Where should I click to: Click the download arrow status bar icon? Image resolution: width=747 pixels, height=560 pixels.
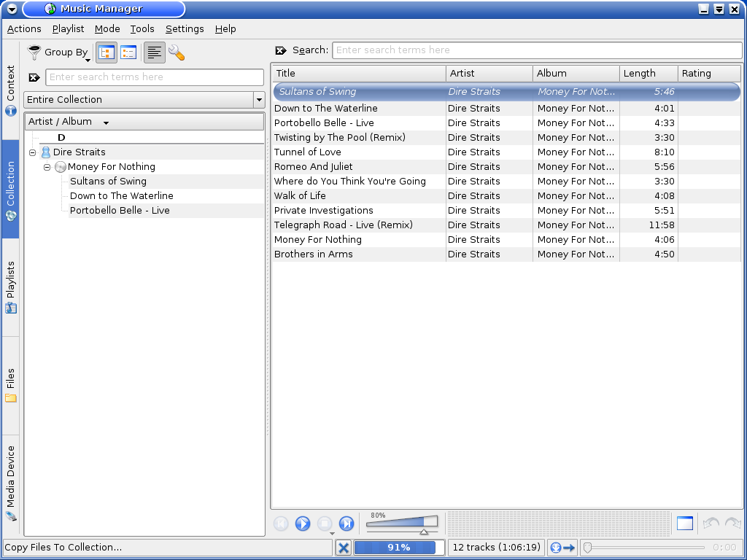pyautogui.click(x=562, y=548)
